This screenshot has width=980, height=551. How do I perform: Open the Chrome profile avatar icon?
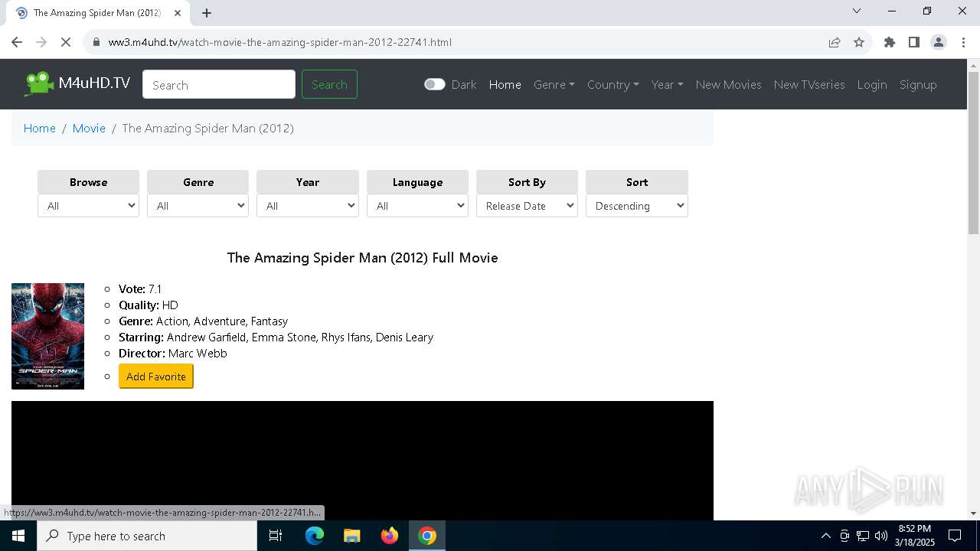point(939,42)
